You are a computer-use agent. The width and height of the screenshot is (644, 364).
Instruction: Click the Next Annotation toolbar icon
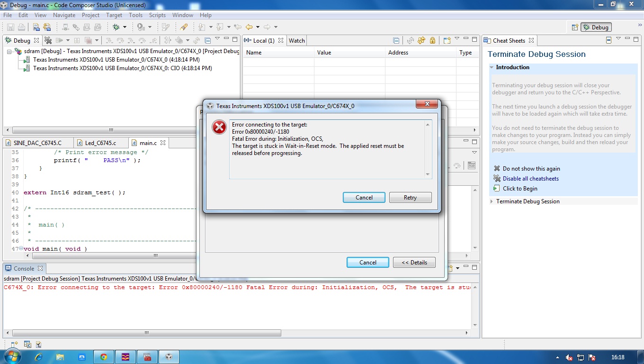[x=202, y=27]
